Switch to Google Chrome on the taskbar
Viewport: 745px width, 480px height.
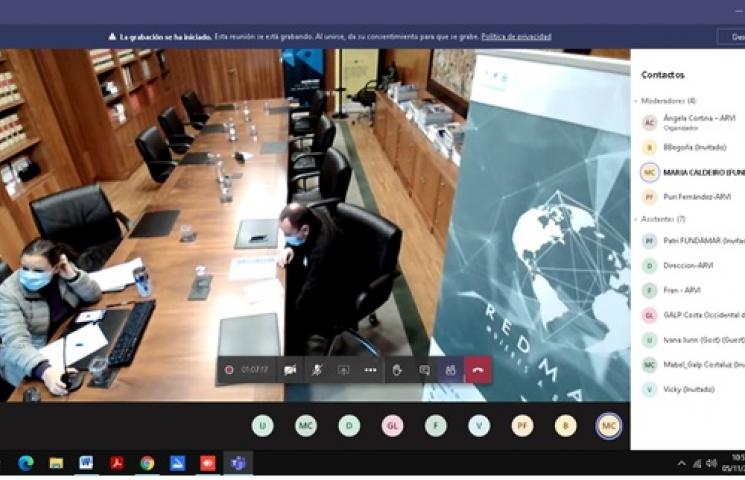click(x=147, y=463)
